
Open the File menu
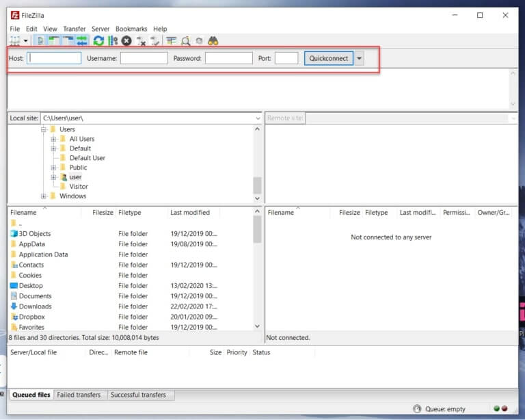[15, 29]
